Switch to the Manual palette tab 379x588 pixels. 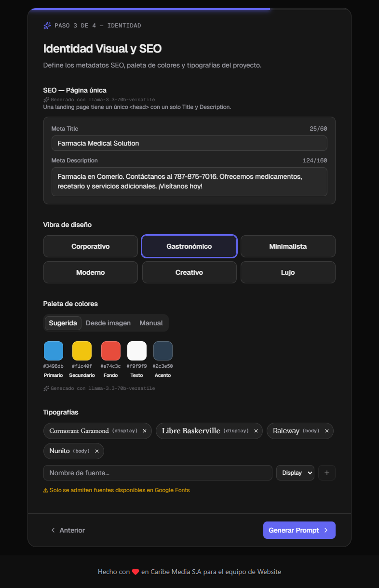(x=151, y=323)
